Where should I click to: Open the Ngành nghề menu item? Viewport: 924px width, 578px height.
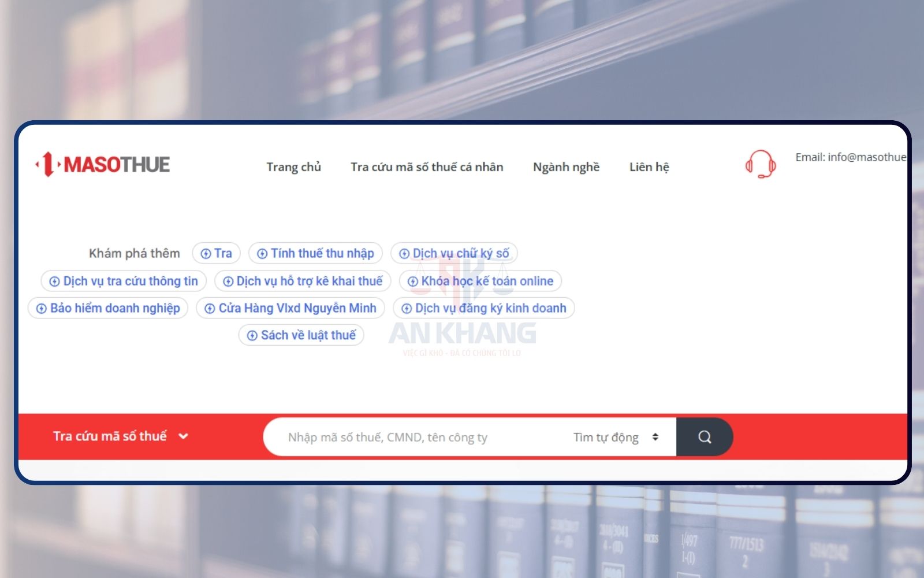(x=566, y=167)
